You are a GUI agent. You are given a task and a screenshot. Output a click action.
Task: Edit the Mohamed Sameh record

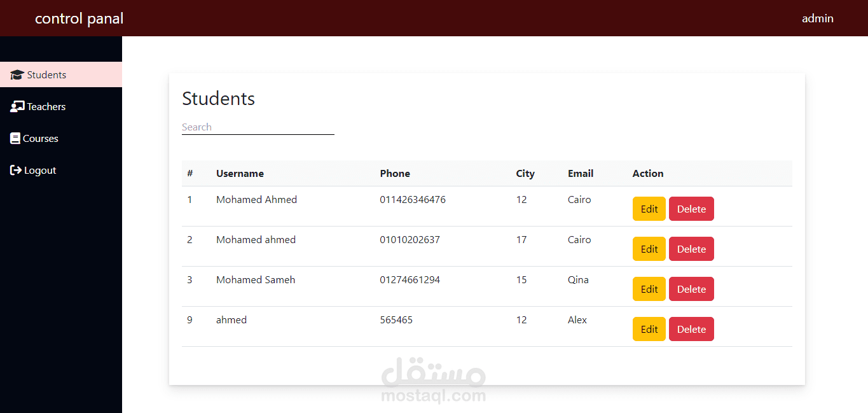[649, 289]
